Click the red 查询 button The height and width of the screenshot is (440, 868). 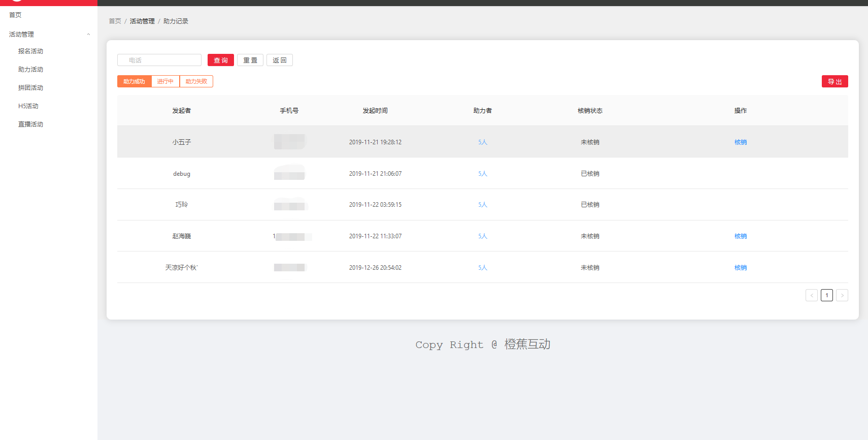click(221, 60)
